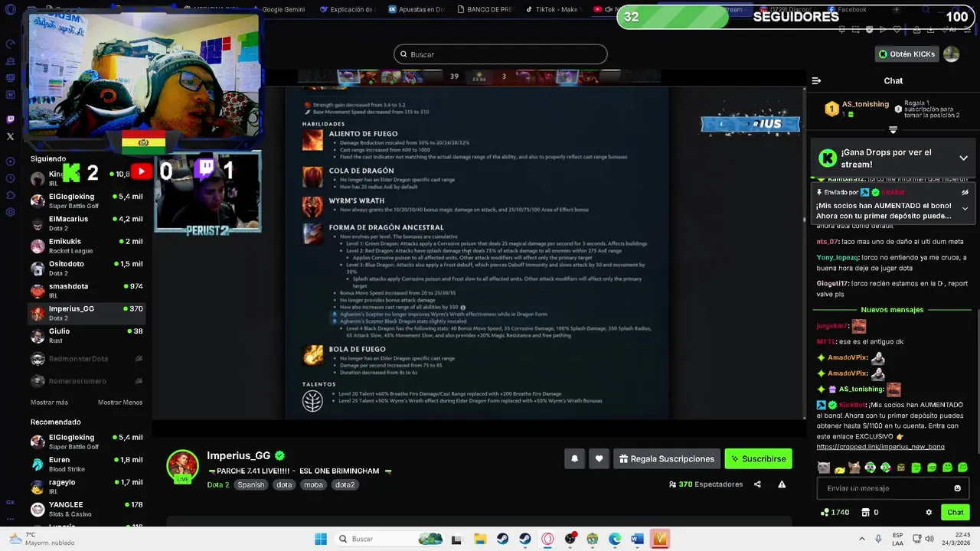Click the Twitch icon in left sidebar
Viewport: 980px width, 551px height.
coord(10,119)
